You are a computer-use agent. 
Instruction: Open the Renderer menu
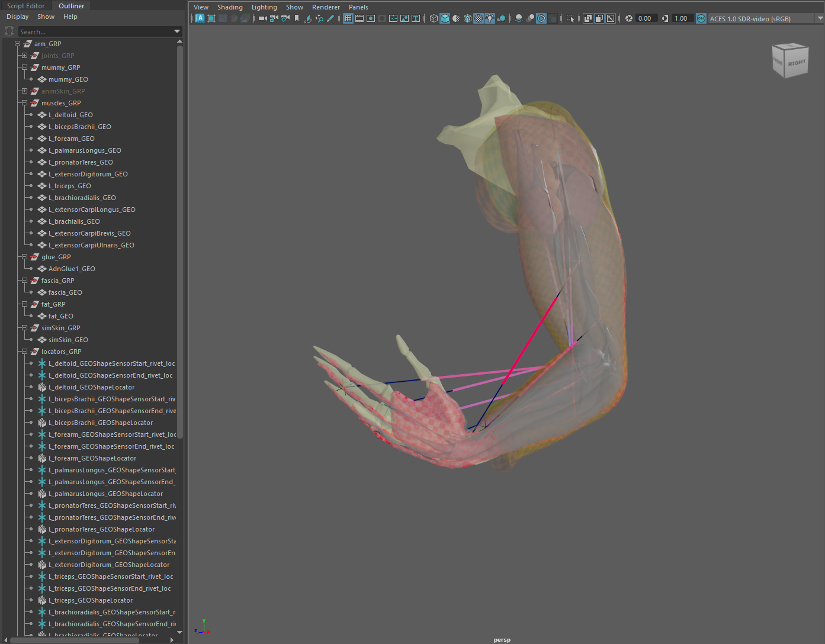click(326, 7)
